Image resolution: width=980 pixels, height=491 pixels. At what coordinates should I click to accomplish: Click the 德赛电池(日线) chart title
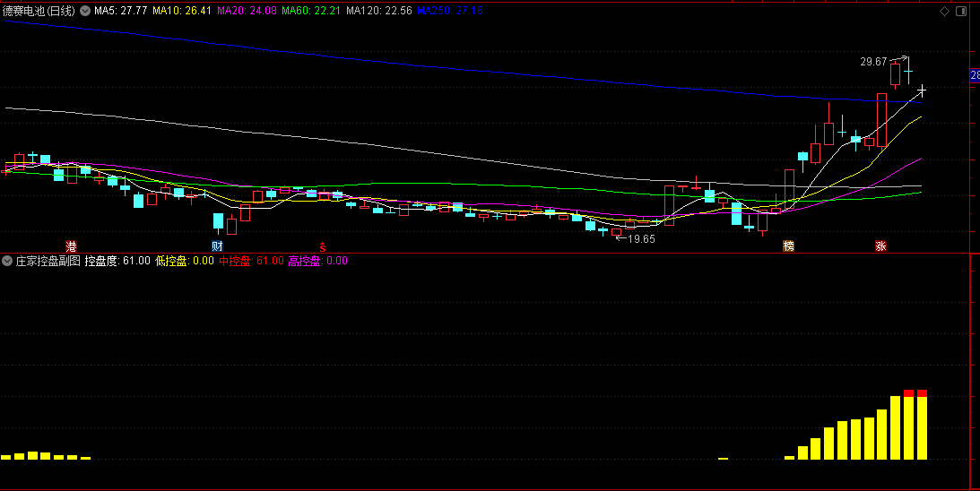[x=39, y=11]
